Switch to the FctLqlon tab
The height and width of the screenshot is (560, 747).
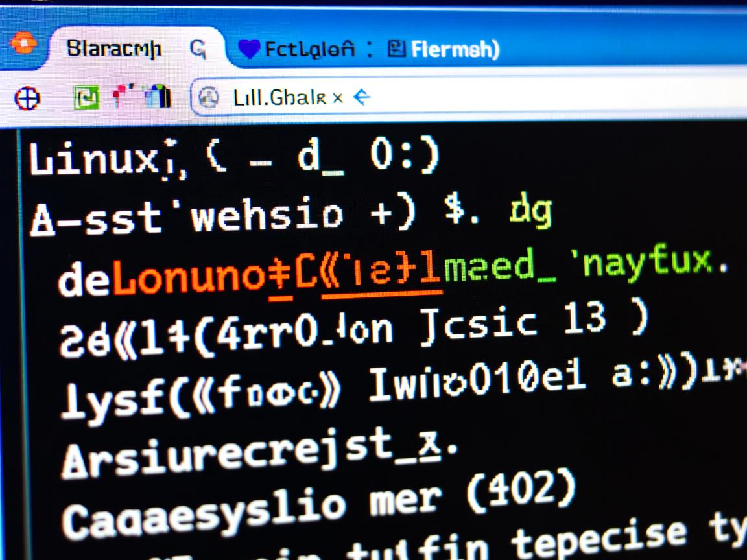(310, 49)
